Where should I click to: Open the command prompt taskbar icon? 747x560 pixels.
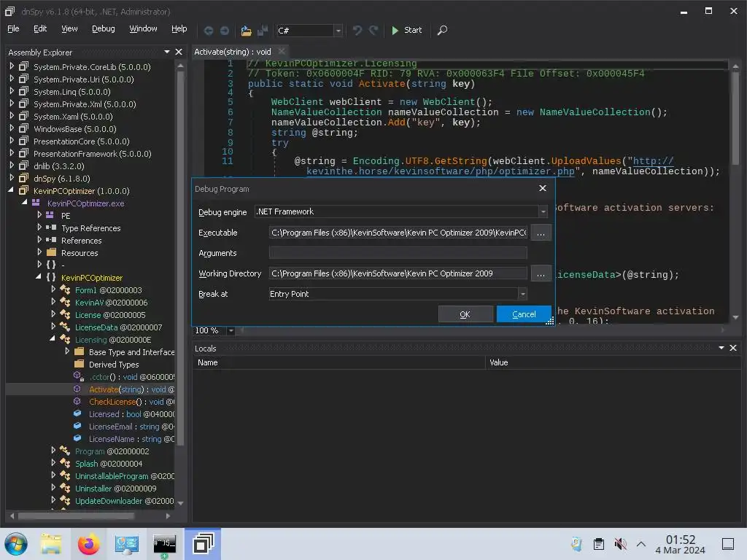(x=164, y=544)
